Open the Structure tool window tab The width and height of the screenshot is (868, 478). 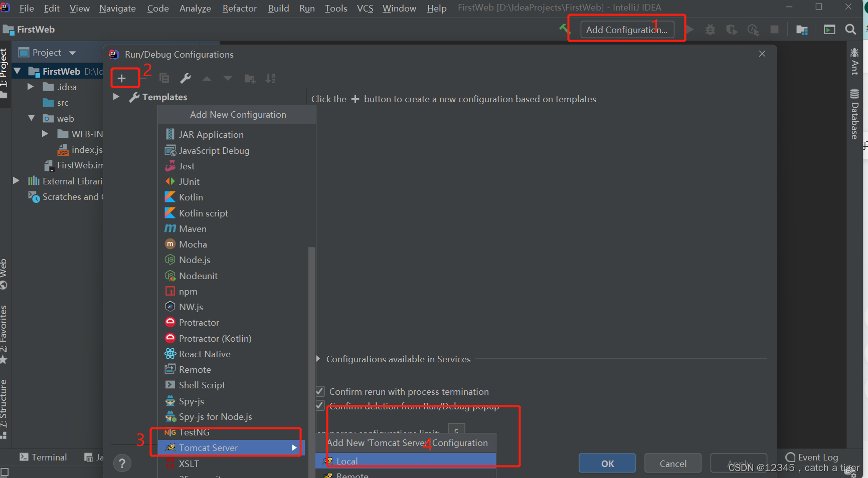point(4,409)
